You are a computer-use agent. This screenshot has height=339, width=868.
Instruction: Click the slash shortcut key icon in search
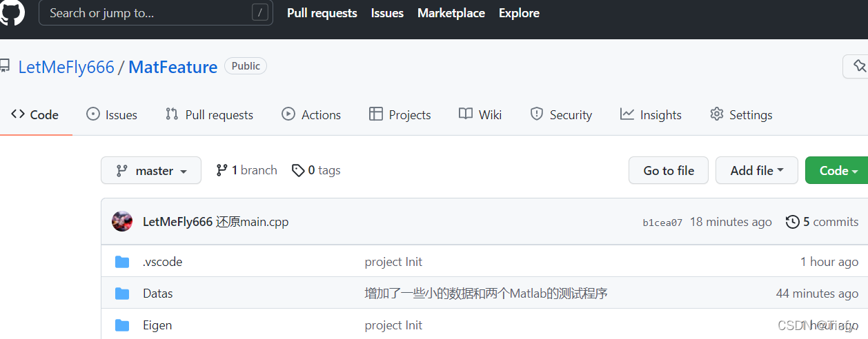coord(259,13)
